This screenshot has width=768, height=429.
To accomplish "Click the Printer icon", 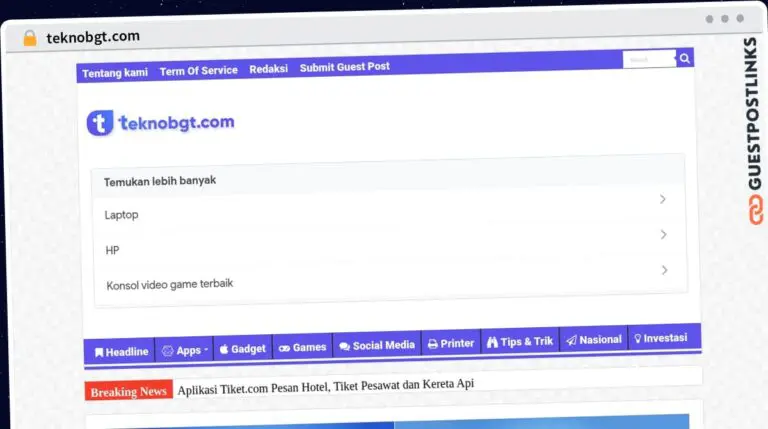I will click(432, 344).
